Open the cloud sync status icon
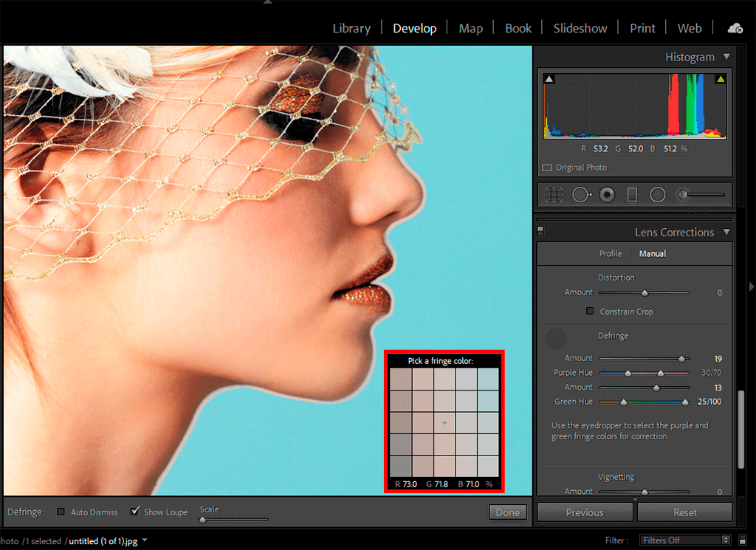The width and height of the screenshot is (756, 550). click(735, 29)
